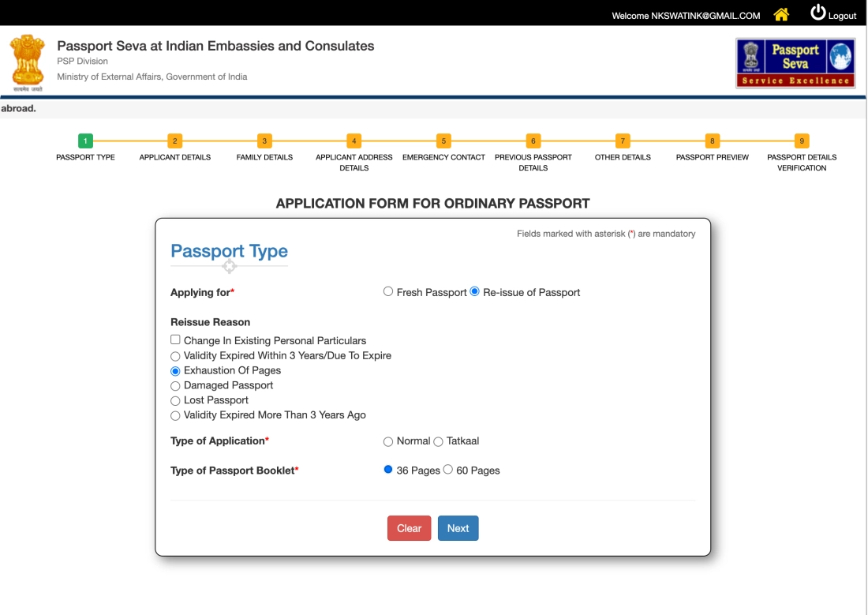This screenshot has width=868, height=615.
Task: Choose Tatkaal application type
Action: pyautogui.click(x=438, y=441)
